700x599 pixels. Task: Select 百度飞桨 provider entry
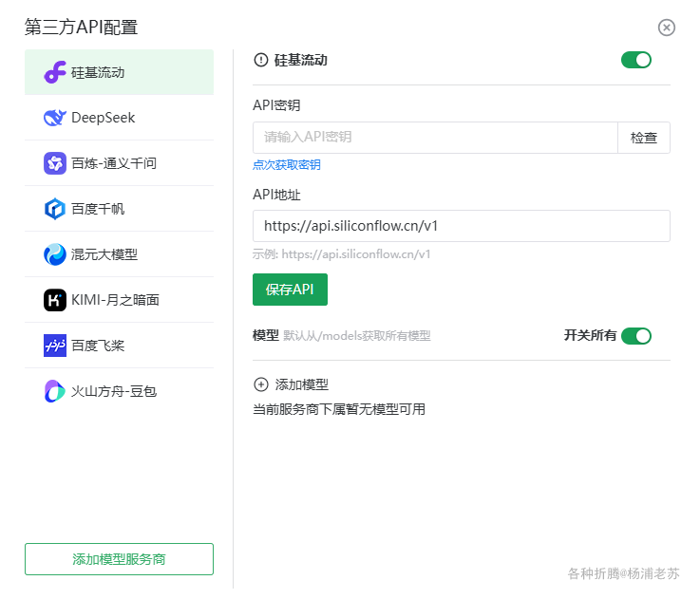119,346
